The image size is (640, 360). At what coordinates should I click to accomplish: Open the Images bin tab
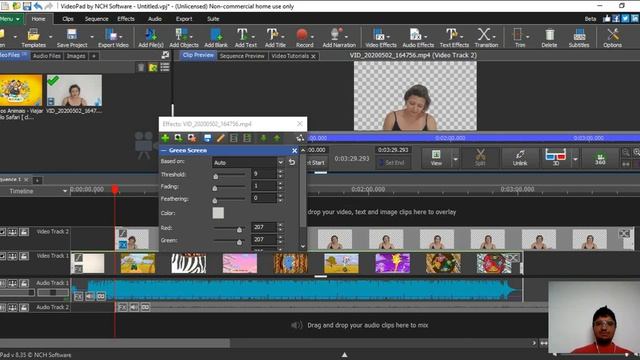(x=76, y=56)
